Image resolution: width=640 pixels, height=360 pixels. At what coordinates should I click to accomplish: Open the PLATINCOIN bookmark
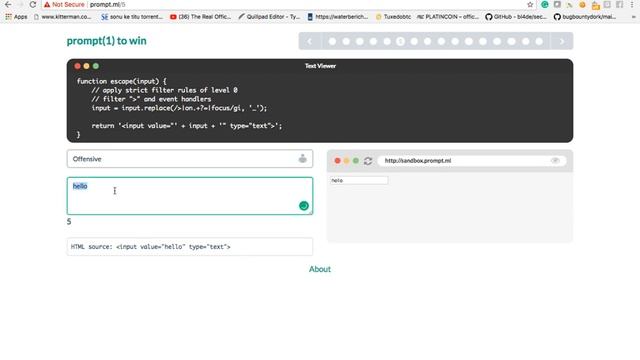pyautogui.click(x=448, y=17)
